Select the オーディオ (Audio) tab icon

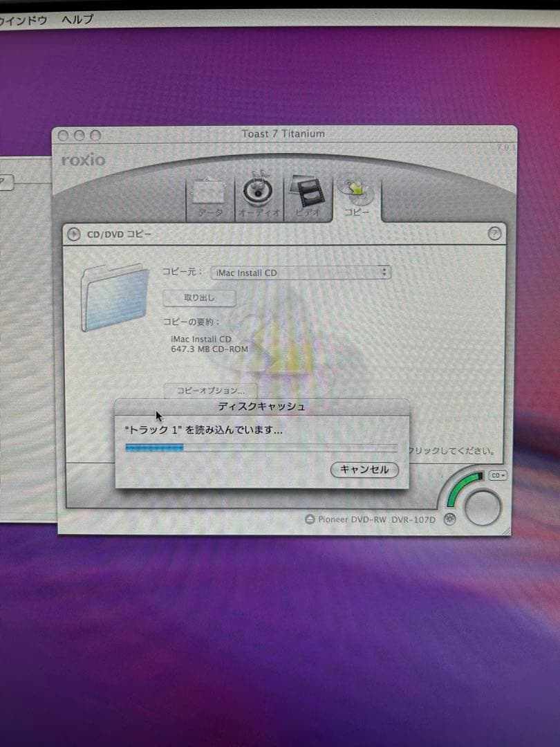pyautogui.click(x=258, y=197)
